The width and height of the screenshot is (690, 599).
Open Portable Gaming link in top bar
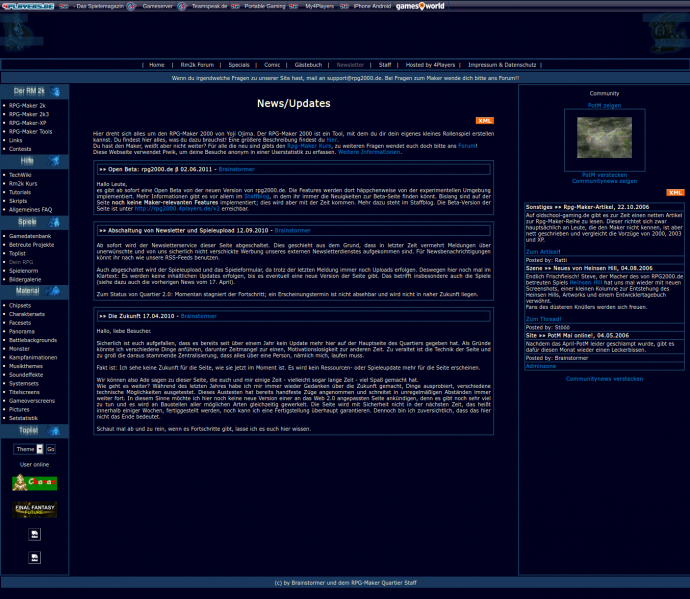click(x=265, y=6)
